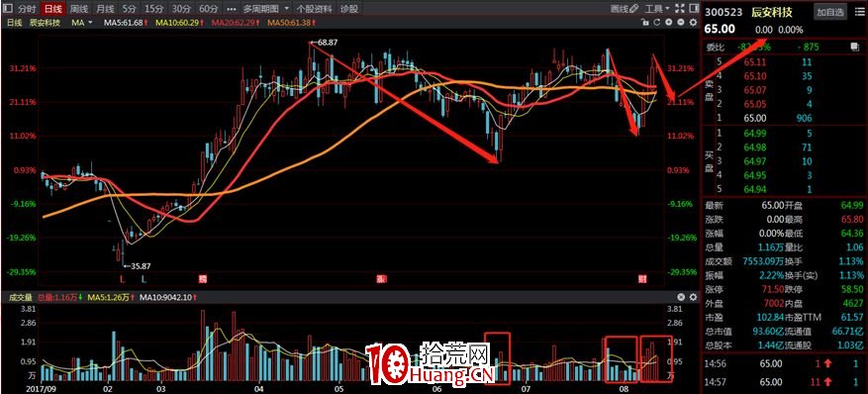The height and width of the screenshot is (394, 868).
Task: Select the buy level 4 price 64.95
Action: click(x=755, y=175)
